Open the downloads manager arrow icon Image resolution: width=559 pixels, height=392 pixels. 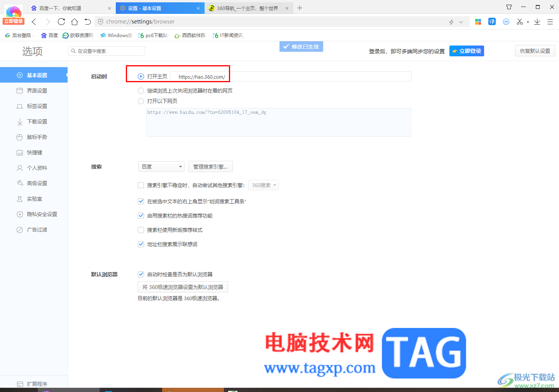537,22
